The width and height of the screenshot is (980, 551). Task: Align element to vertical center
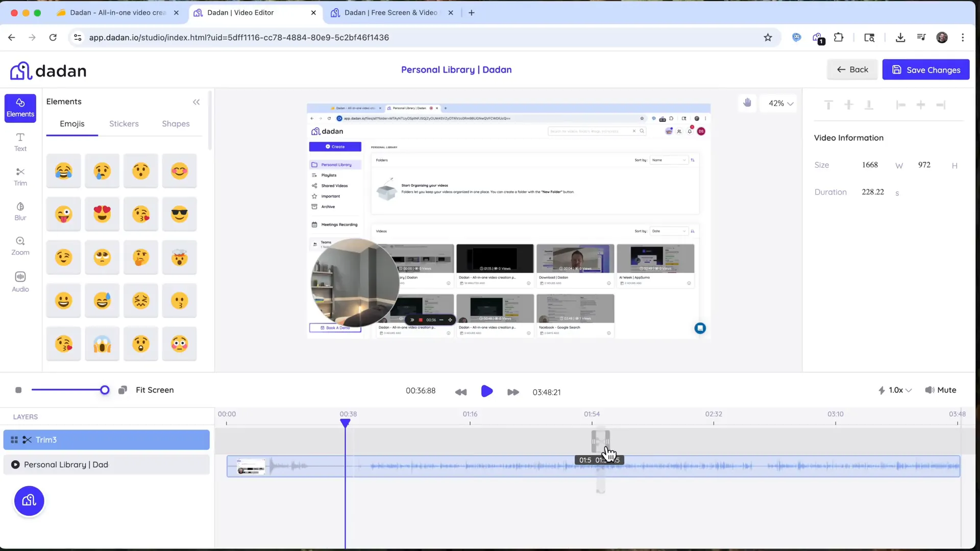pyautogui.click(x=848, y=105)
